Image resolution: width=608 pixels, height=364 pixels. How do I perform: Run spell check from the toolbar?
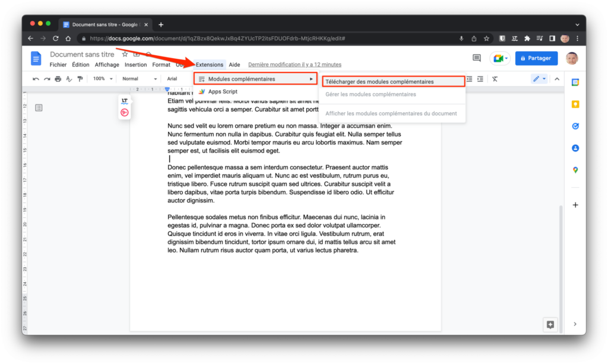pos(69,79)
